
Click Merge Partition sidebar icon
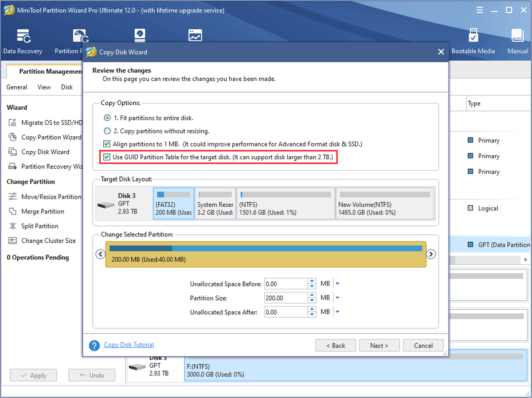click(13, 211)
